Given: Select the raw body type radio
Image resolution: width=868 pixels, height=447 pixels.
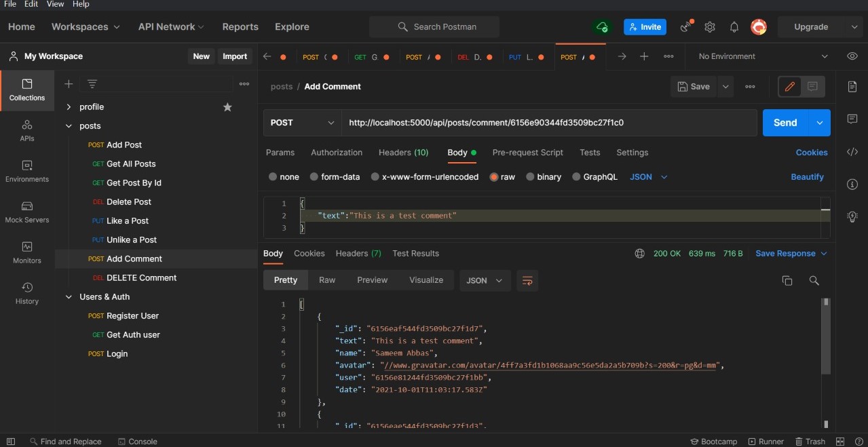Looking at the screenshot, I should [494, 176].
